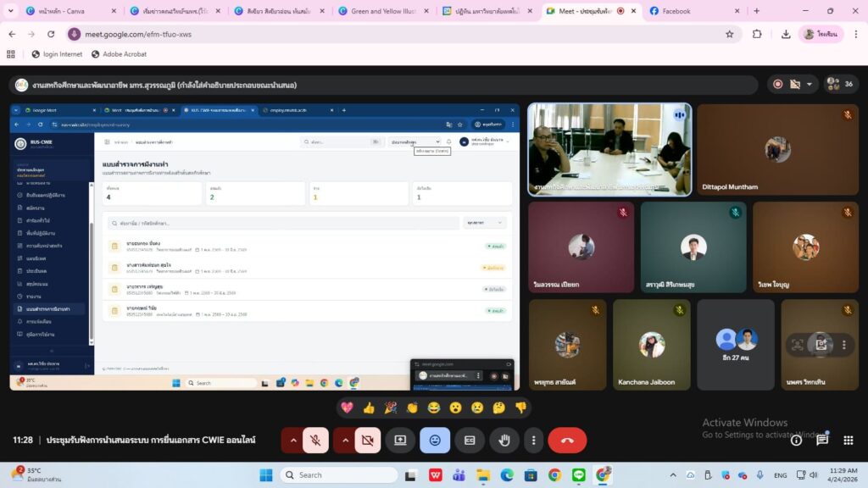The image size is (868, 488).
Task: Open more options three-dot menu
Action: [x=533, y=441]
